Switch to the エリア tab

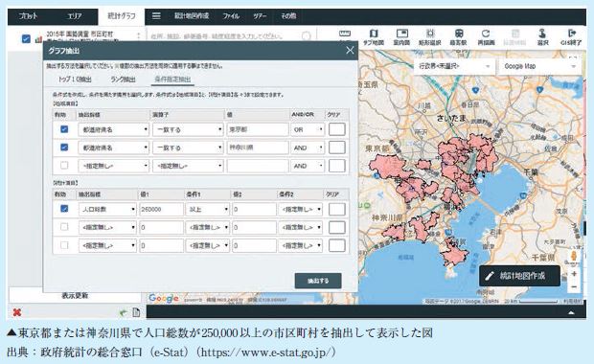75,16
